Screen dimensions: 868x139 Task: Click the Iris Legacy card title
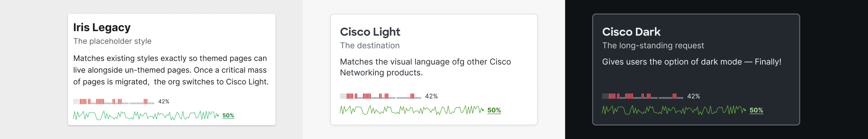(102, 27)
